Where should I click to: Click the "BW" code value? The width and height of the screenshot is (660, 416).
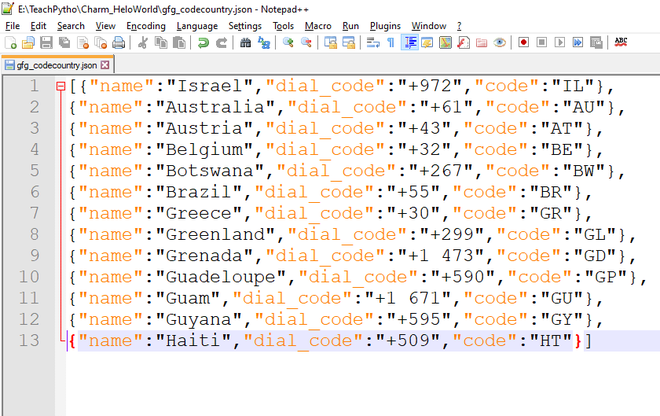pyautogui.click(x=583, y=171)
